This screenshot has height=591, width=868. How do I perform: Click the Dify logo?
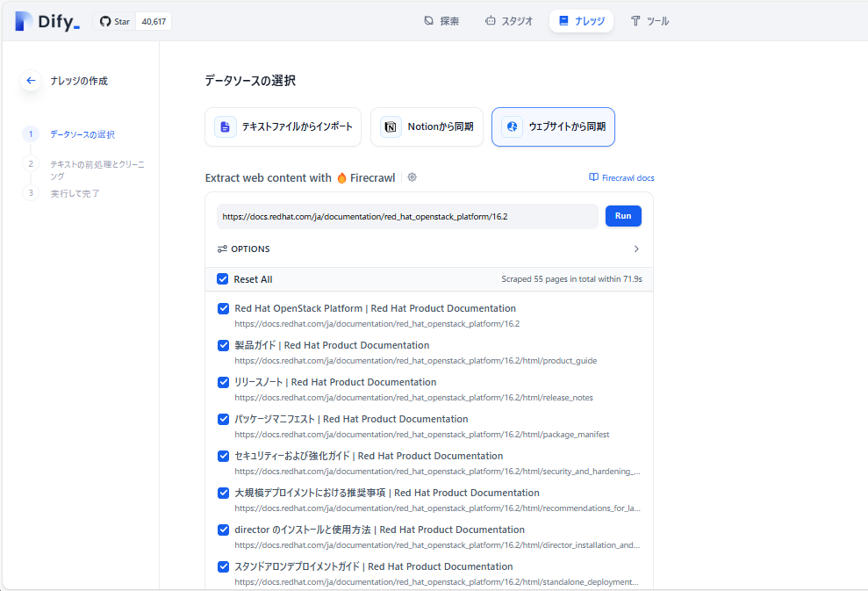[x=47, y=22]
